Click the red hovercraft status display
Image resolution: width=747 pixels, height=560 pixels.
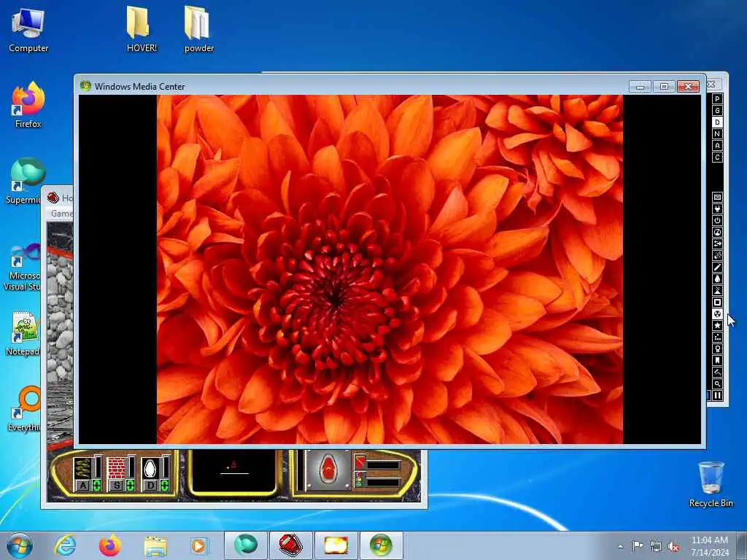pyautogui.click(x=328, y=470)
